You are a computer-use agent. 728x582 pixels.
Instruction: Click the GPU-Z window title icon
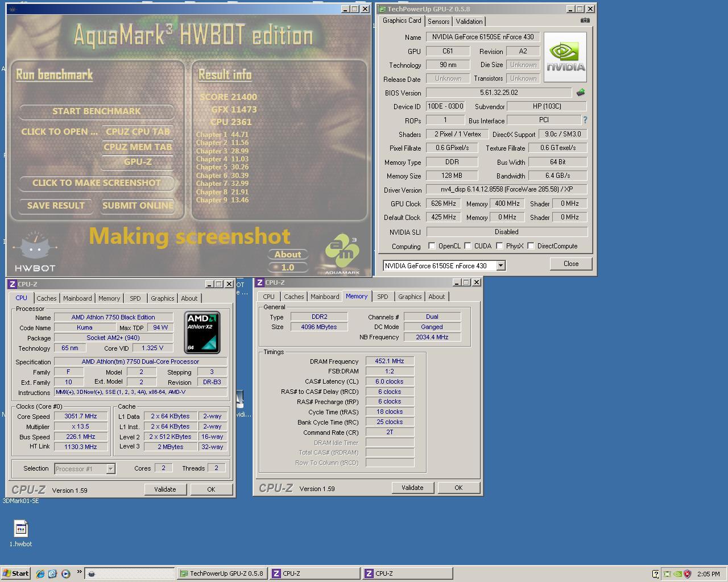pyautogui.click(x=382, y=9)
